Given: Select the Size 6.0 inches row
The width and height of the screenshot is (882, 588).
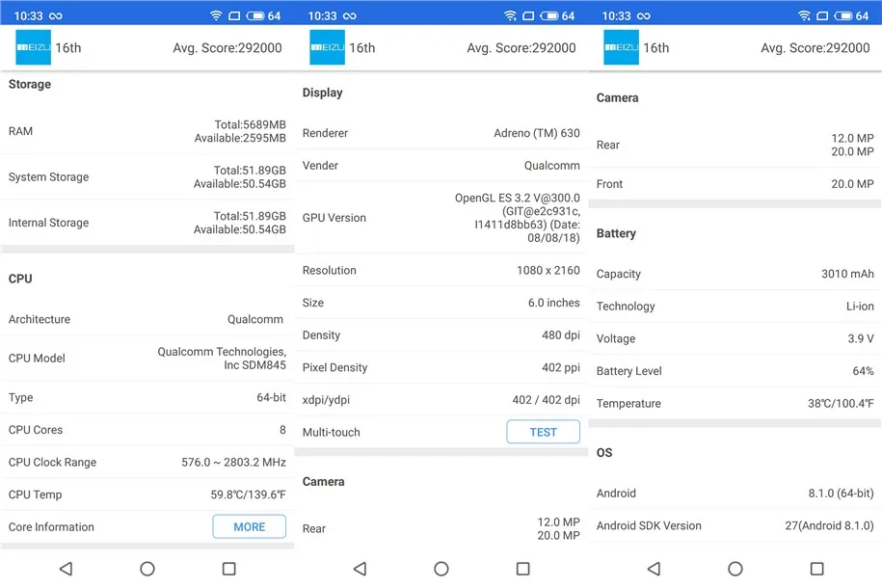Looking at the screenshot, I should click(441, 303).
